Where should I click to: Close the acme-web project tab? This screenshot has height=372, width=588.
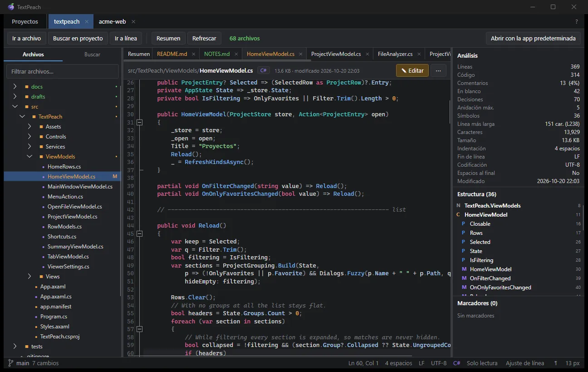pos(133,21)
